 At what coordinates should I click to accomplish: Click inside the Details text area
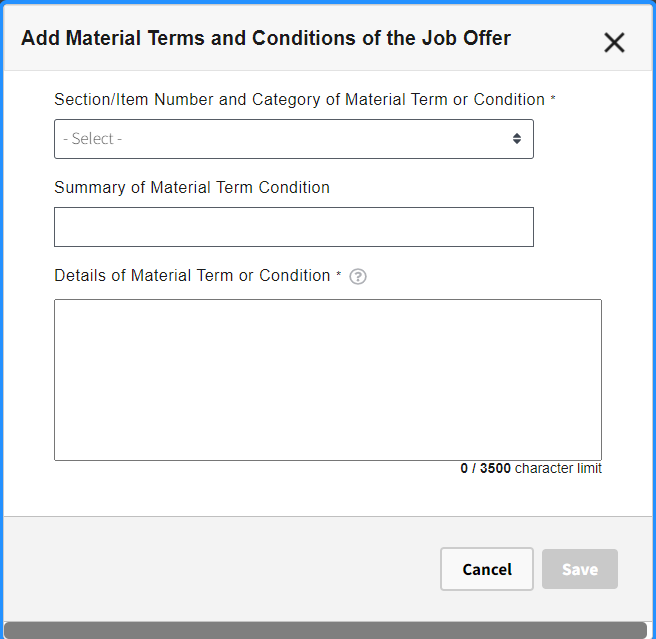click(327, 379)
